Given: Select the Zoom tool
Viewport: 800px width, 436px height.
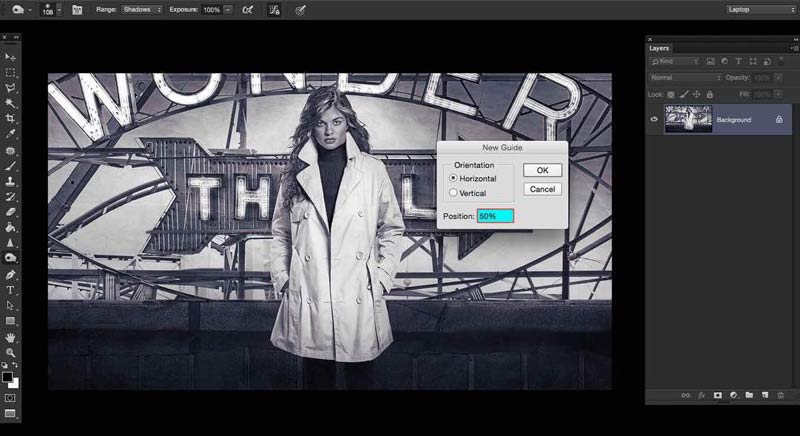Looking at the screenshot, I should pos(11,352).
